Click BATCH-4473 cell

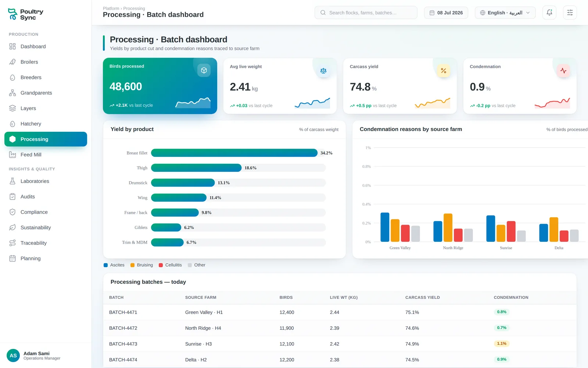pos(123,344)
